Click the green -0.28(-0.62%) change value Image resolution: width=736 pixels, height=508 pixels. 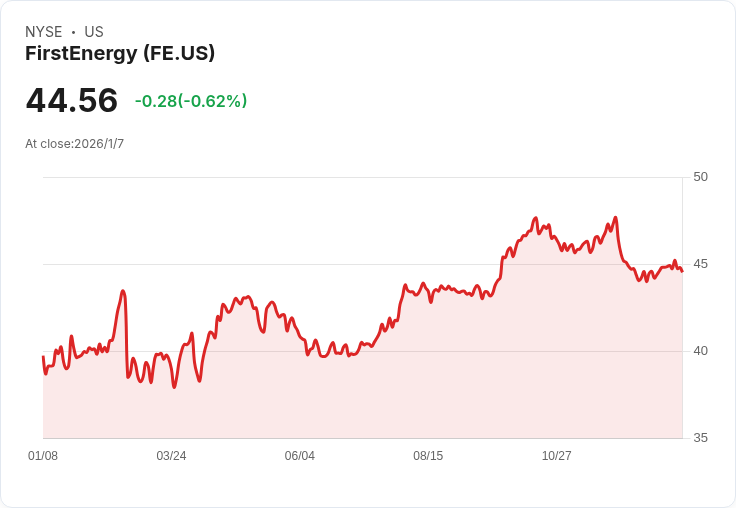(x=191, y=101)
